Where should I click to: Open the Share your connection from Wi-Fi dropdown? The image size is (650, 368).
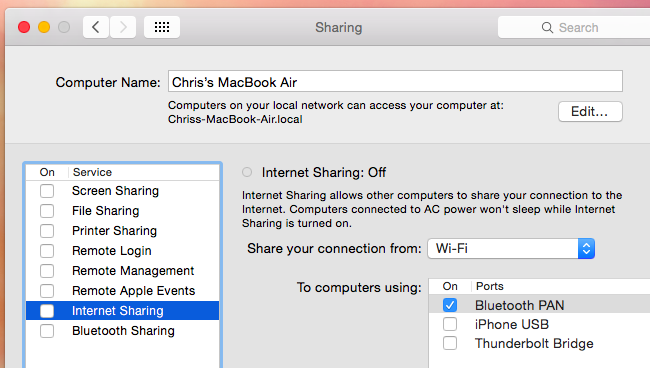click(x=511, y=249)
